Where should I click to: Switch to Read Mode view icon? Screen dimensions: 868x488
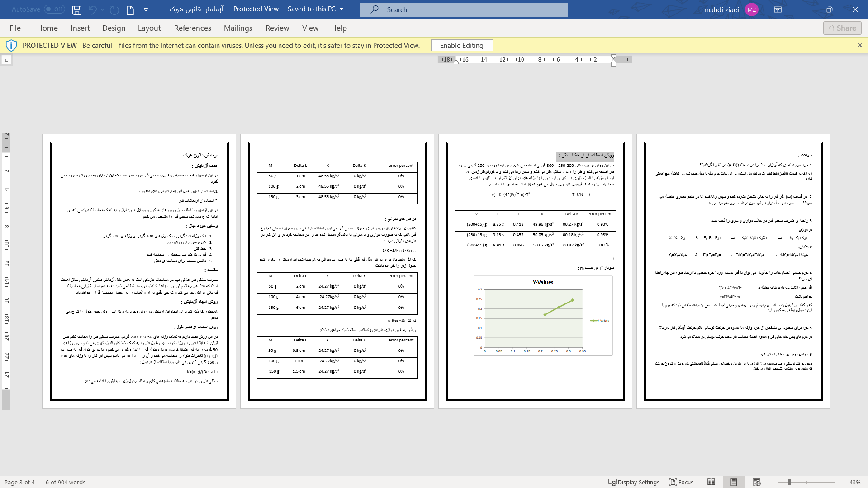(x=711, y=482)
